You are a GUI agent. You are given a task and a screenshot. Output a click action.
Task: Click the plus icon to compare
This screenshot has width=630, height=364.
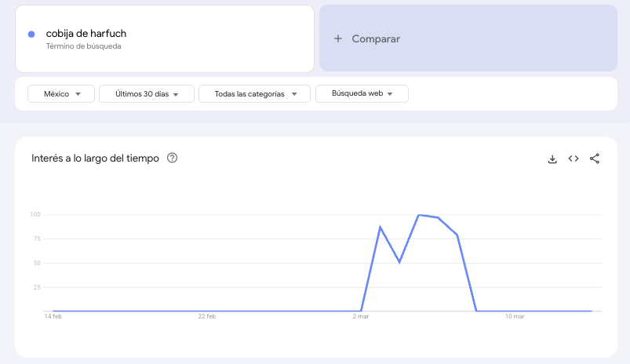pos(338,38)
